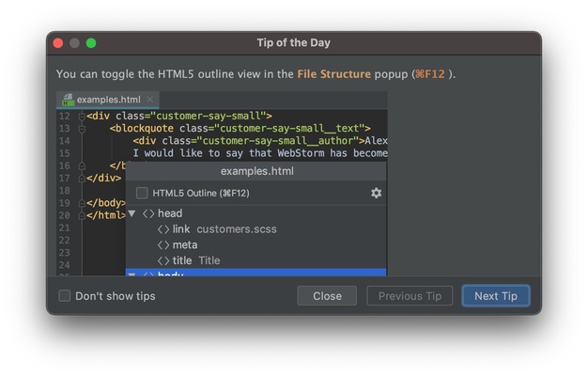Click the closing </div> tag on line 17
Image resolution: width=588 pixels, height=376 pixels.
(104, 179)
